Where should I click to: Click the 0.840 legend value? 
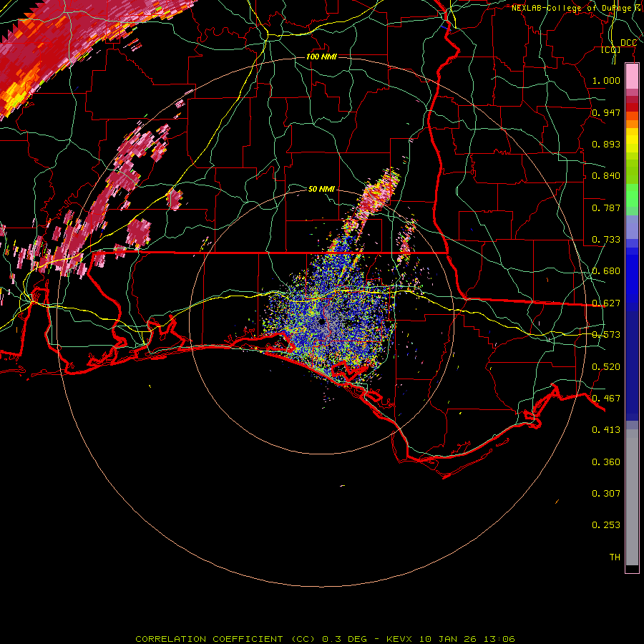point(606,175)
